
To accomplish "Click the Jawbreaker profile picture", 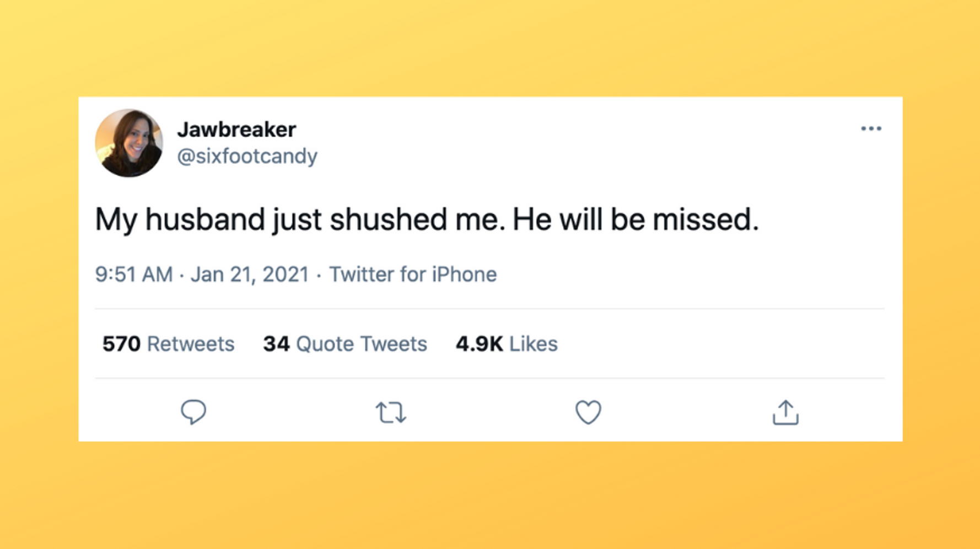I will pos(129,143).
